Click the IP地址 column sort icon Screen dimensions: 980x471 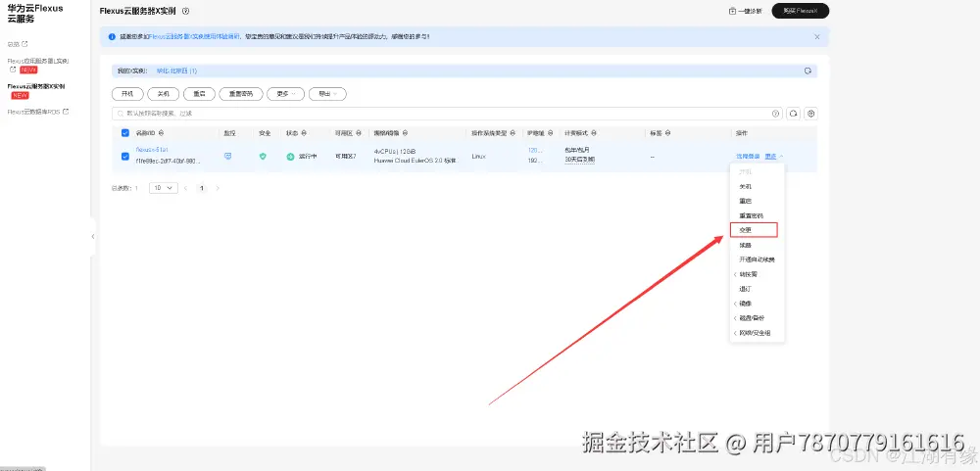pyautogui.click(x=551, y=133)
